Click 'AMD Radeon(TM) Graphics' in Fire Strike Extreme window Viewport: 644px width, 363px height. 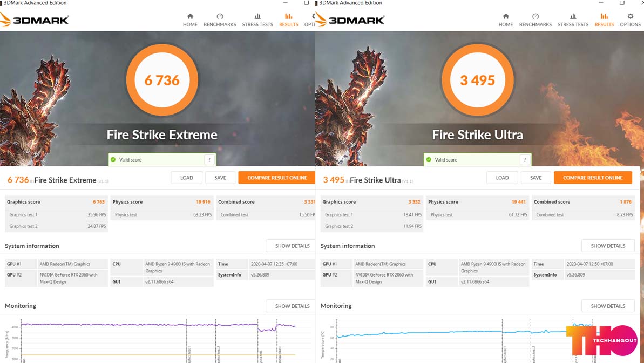[65, 264]
